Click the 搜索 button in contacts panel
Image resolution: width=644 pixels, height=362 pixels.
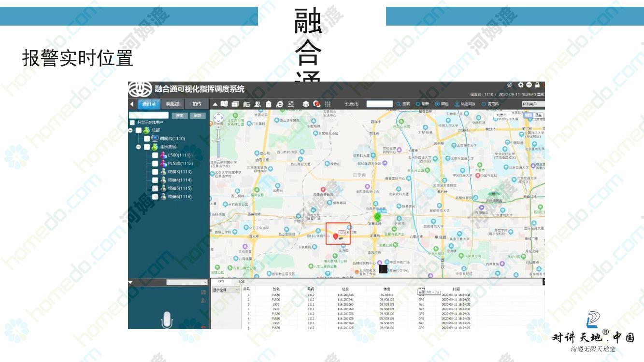tap(179, 116)
